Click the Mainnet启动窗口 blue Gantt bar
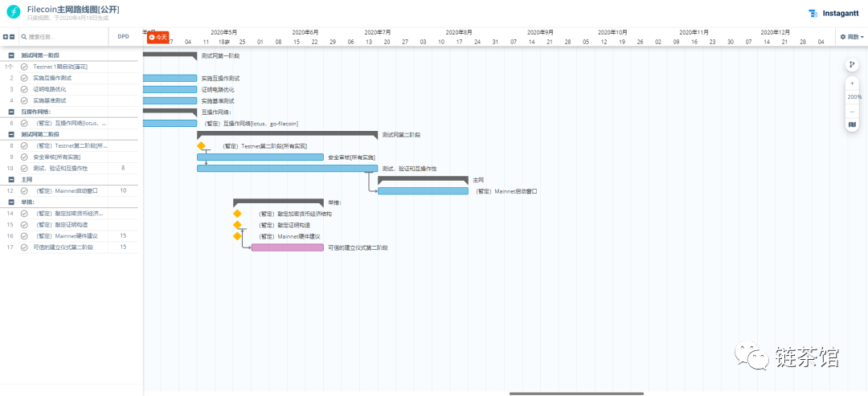The image size is (868, 396). [423, 191]
